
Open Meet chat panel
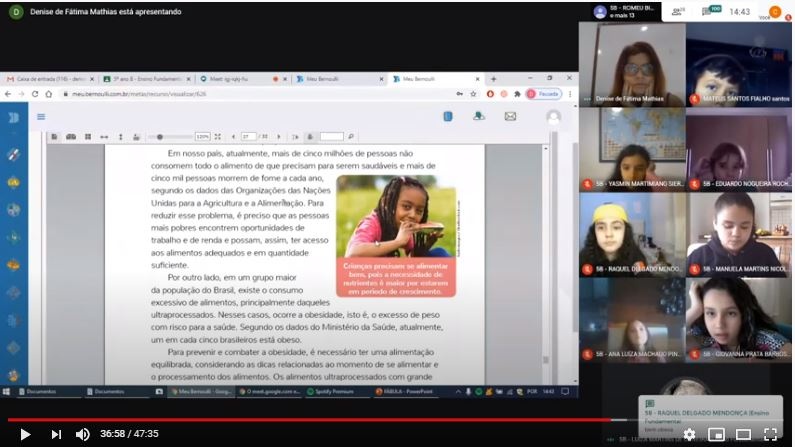711,11
